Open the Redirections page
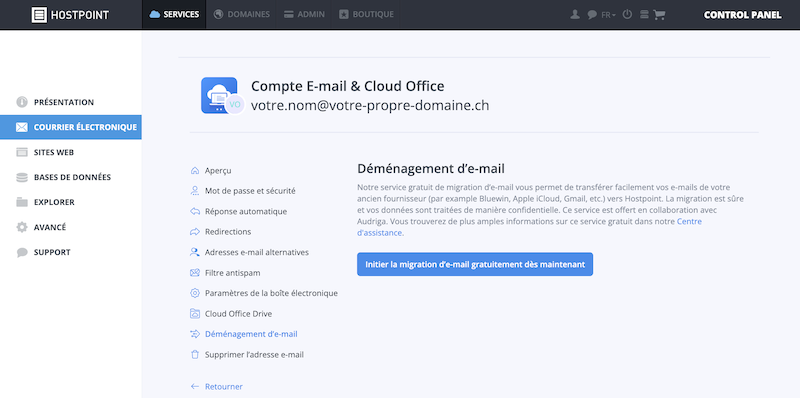Screen dimensions: 800x398 (x=228, y=232)
